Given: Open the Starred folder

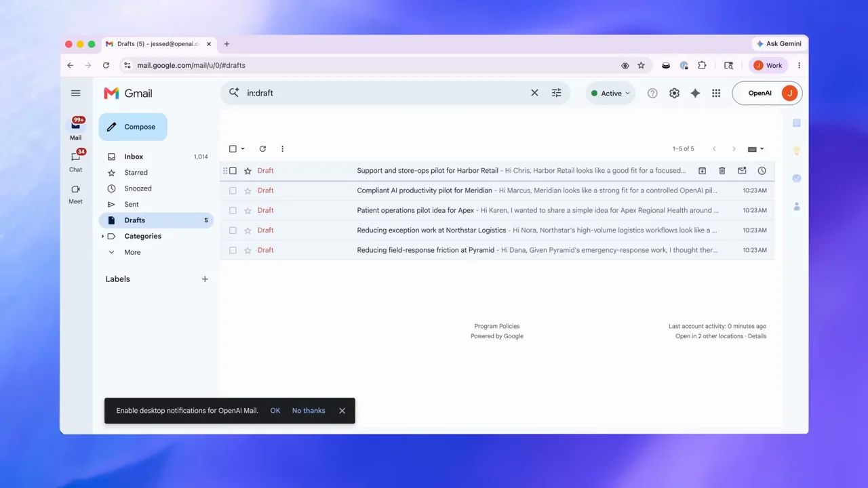Looking at the screenshot, I should 156,173.
